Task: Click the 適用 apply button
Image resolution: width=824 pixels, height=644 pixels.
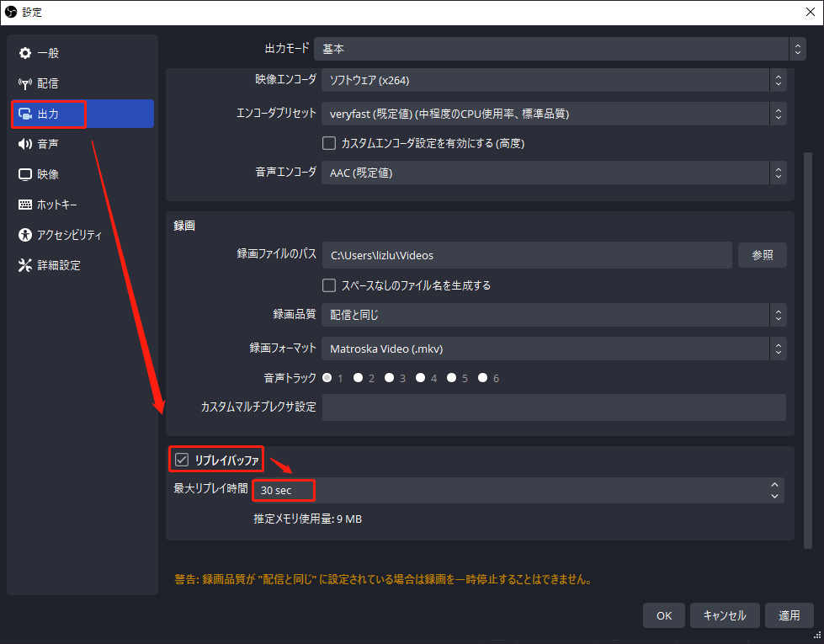Action: 789,615
